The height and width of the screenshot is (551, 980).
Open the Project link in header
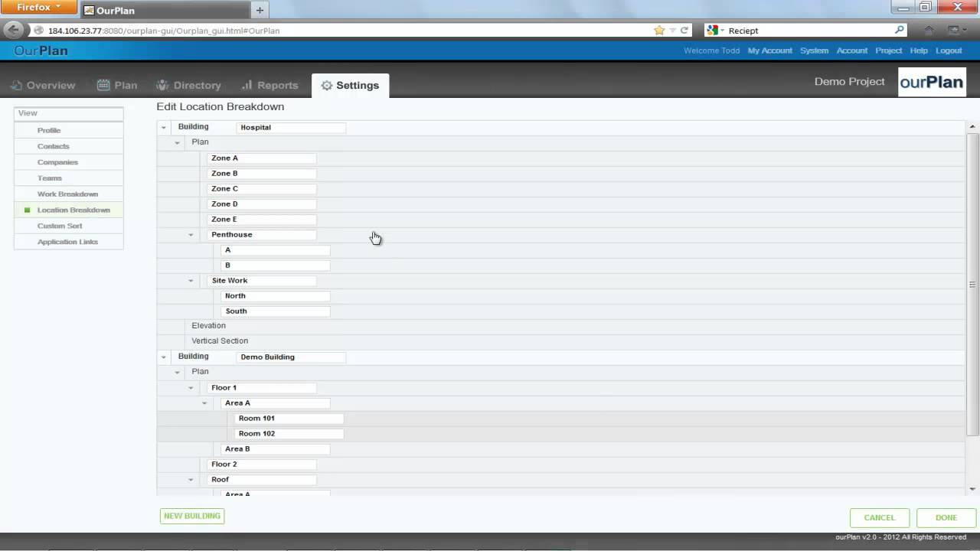pyautogui.click(x=888, y=51)
